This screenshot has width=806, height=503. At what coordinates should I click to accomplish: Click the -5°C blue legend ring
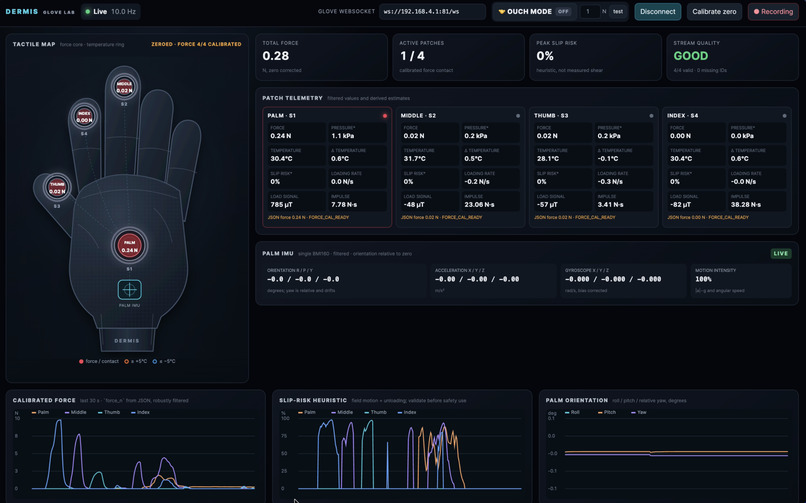[155, 361]
